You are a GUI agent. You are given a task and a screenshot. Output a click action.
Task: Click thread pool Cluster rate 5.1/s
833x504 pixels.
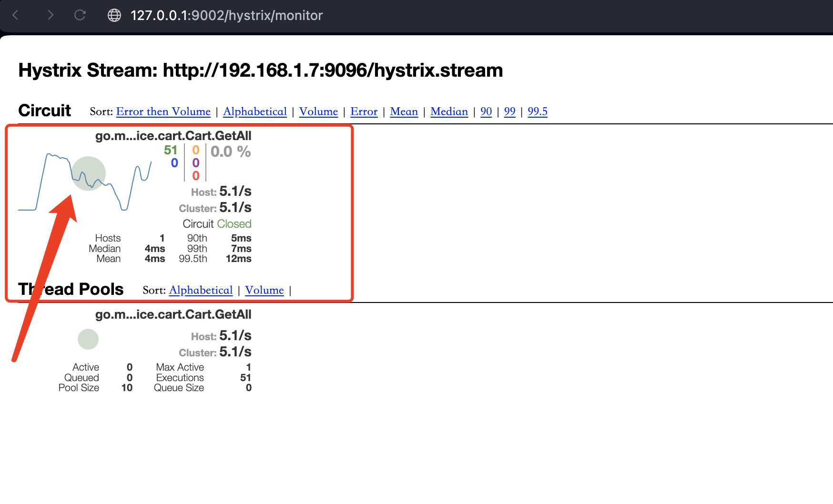pos(235,352)
